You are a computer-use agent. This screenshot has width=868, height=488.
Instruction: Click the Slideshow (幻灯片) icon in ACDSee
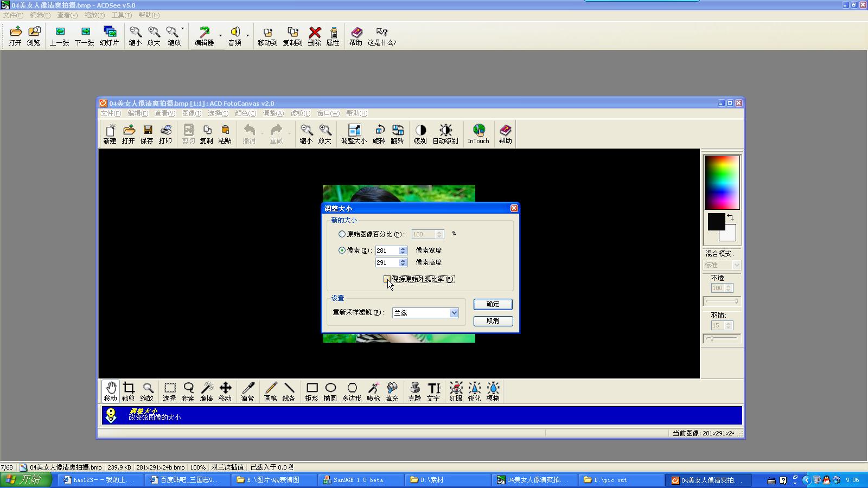tap(109, 36)
